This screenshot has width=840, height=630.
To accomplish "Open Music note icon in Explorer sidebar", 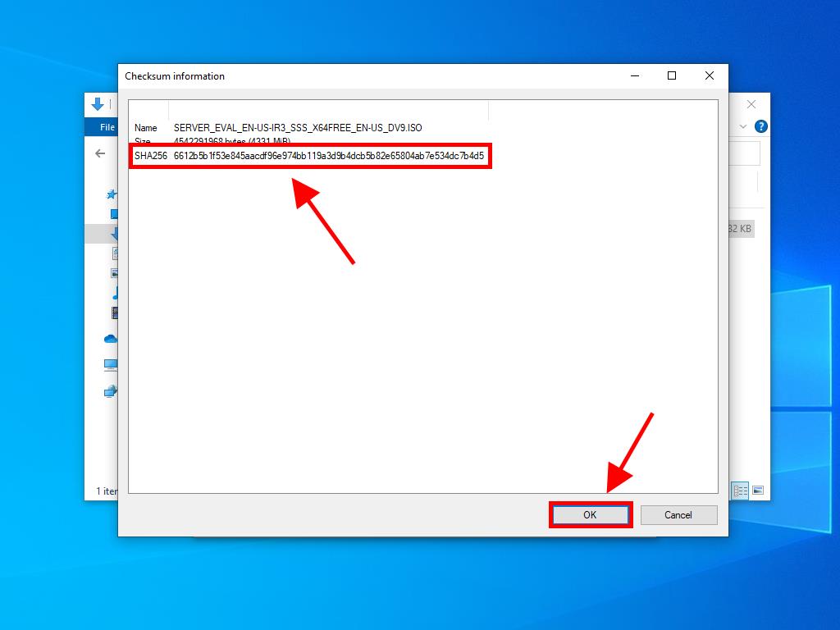I will click(115, 293).
